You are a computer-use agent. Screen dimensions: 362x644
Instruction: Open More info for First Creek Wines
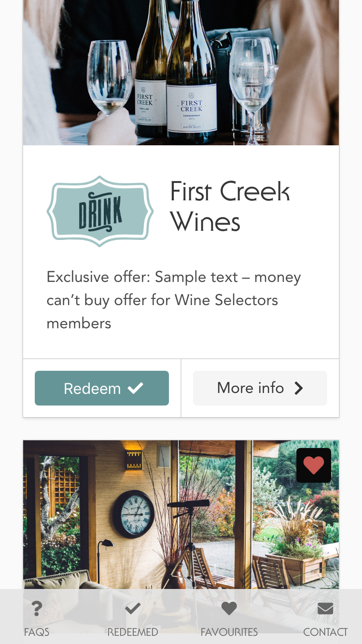click(260, 388)
